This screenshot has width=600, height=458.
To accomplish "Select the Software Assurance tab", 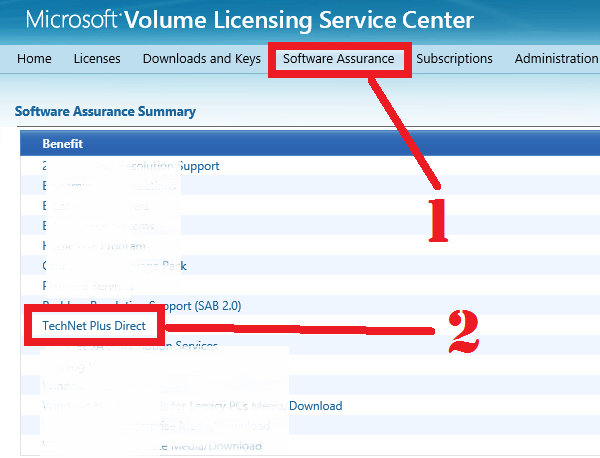I will click(x=339, y=59).
